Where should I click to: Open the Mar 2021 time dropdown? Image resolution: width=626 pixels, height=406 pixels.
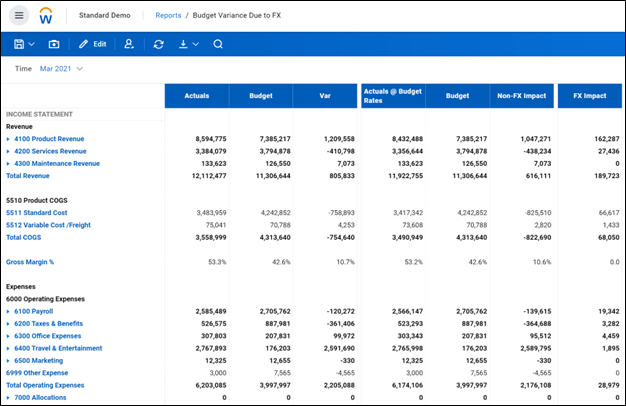pyautogui.click(x=61, y=69)
